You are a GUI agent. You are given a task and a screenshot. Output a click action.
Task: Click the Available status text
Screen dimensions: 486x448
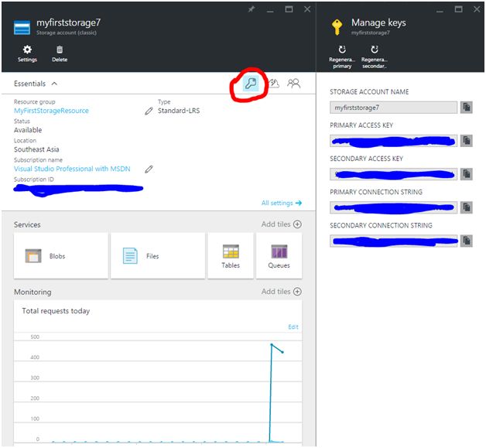click(x=28, y=130)
